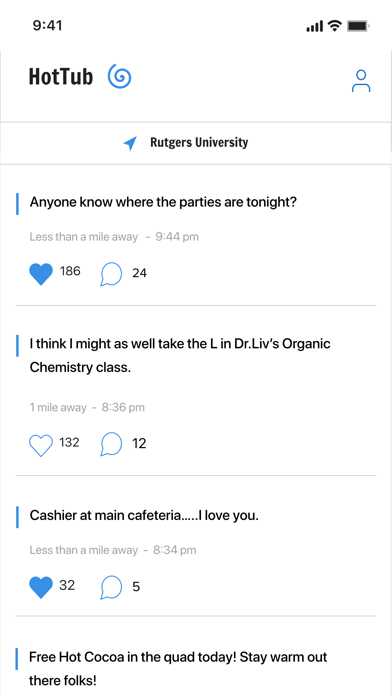392x696 pixels.
Task: Tap the 24 comments count
Action: point(139,273)
